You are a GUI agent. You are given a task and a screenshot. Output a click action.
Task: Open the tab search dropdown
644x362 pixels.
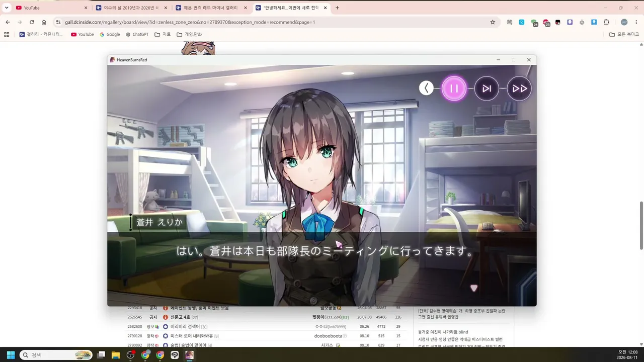pos(7,8)
